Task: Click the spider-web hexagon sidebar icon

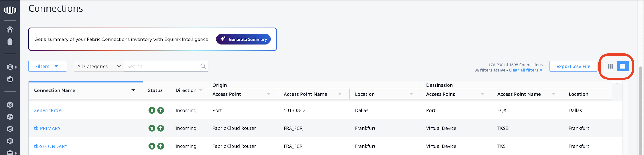Action: [x=10, y=105]
